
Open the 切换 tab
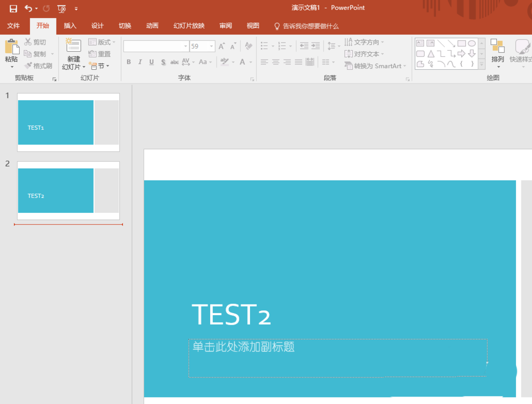tap(125, 26)
